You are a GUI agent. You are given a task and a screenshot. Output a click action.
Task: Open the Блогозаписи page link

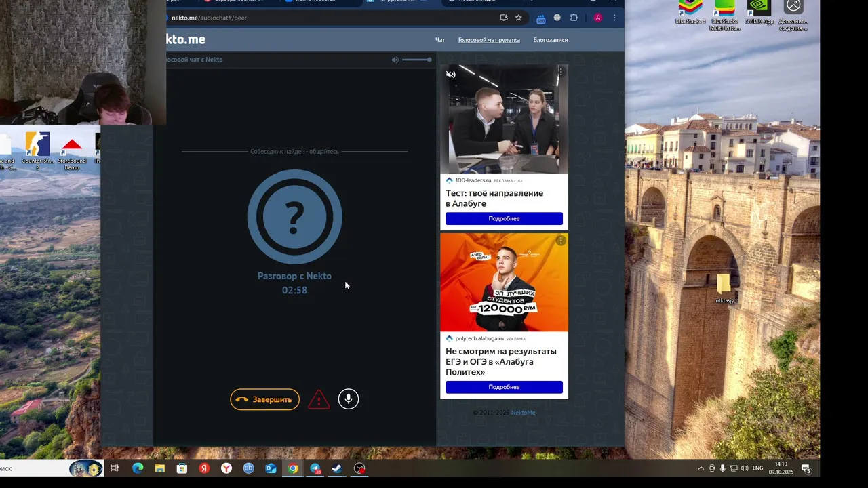[x=551, y=40]
